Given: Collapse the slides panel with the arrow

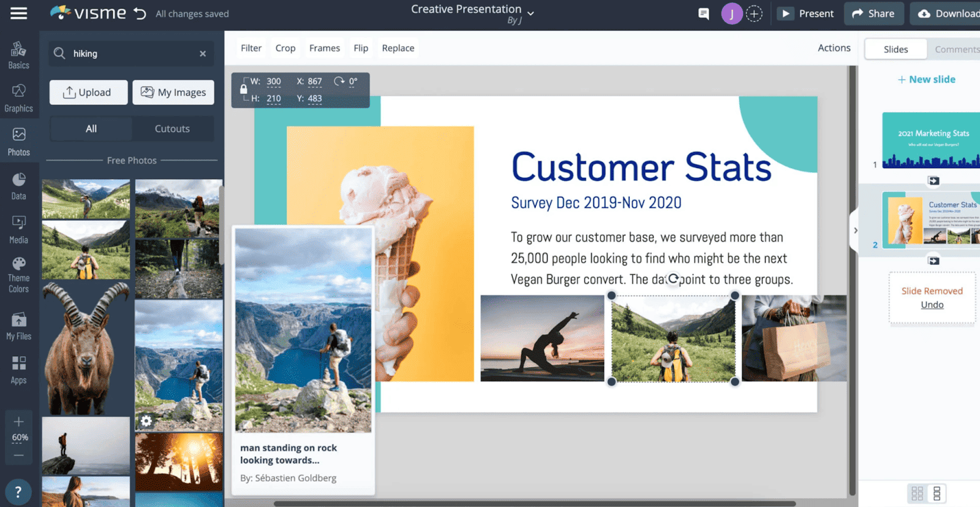Looking at the screenshot, I should point(856,231).
